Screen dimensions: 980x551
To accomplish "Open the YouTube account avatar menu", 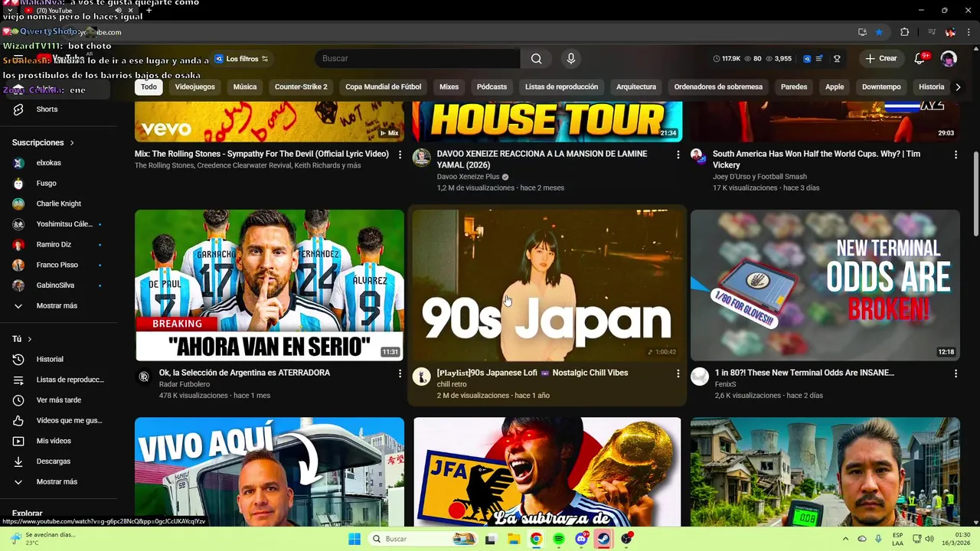I will pos(949,59).
